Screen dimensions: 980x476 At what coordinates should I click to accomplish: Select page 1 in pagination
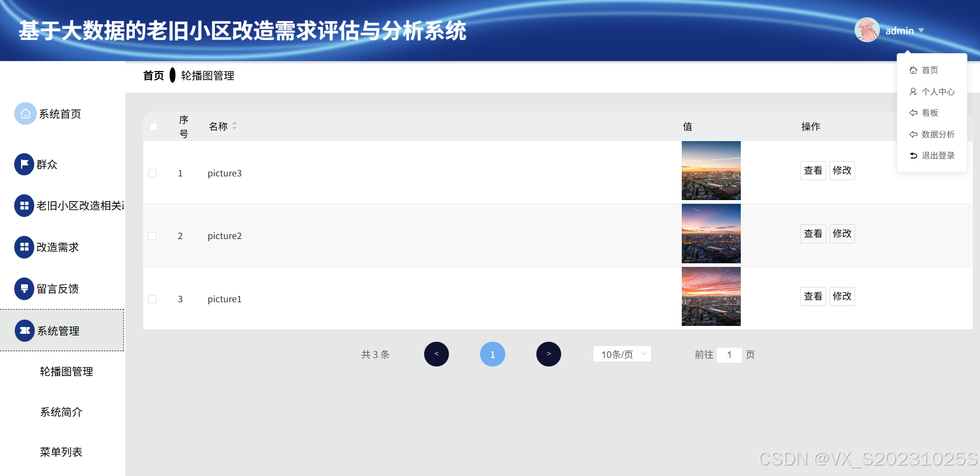[x=493, y=354]
